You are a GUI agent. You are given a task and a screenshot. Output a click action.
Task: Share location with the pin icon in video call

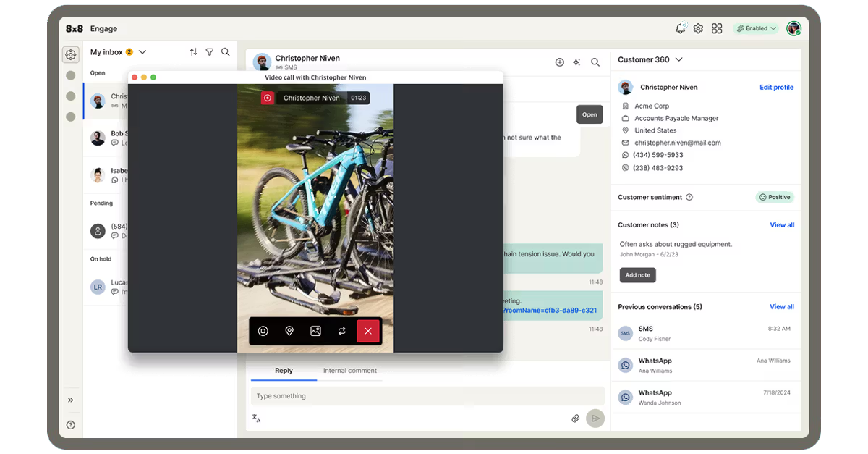click(x=289, y=331)
